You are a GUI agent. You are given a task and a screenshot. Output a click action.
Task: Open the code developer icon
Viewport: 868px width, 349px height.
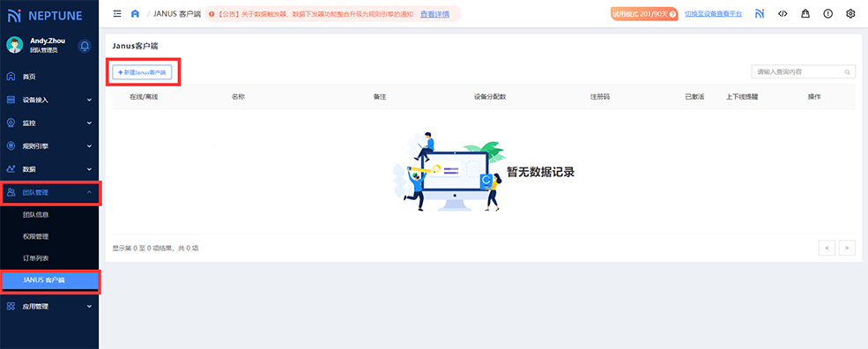[783, 14]
